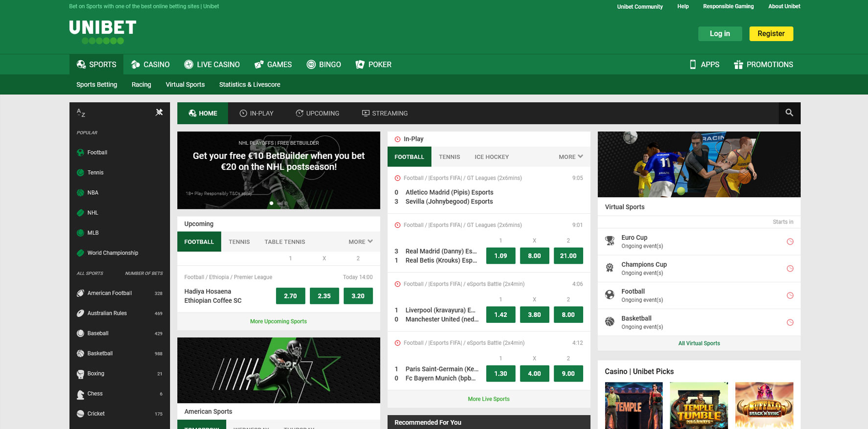Open More Upcoming Sports link
This screenshot has width=868, height=429.
click(278, 321)
